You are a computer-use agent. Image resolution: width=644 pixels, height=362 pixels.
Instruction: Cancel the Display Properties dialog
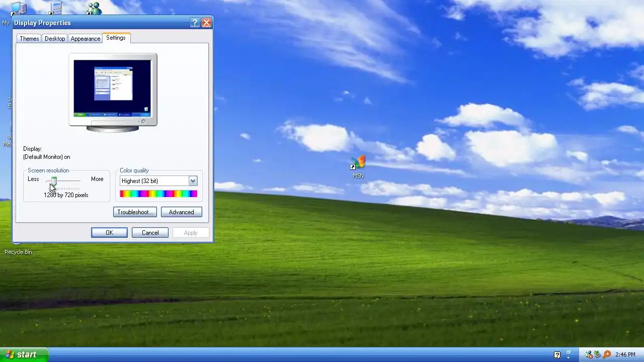[x=150, y=233]
